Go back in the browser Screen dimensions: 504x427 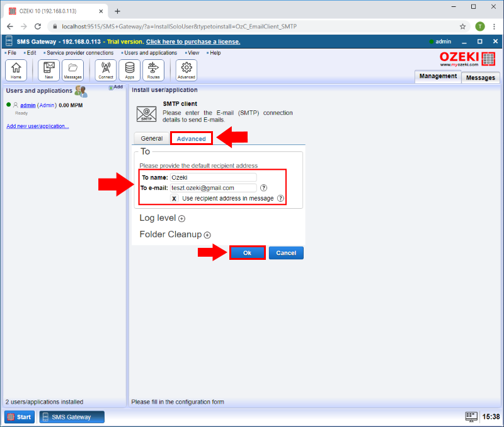click(10, 26)
